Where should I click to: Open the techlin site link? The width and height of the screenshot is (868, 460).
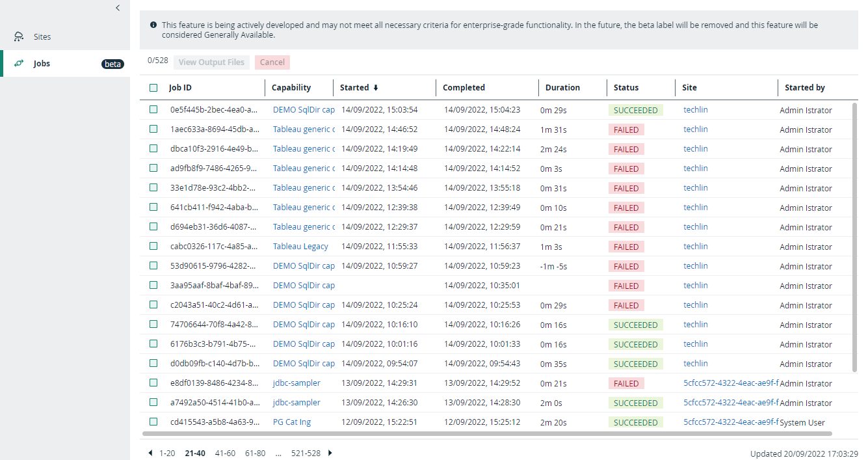(x=695, y=109)
